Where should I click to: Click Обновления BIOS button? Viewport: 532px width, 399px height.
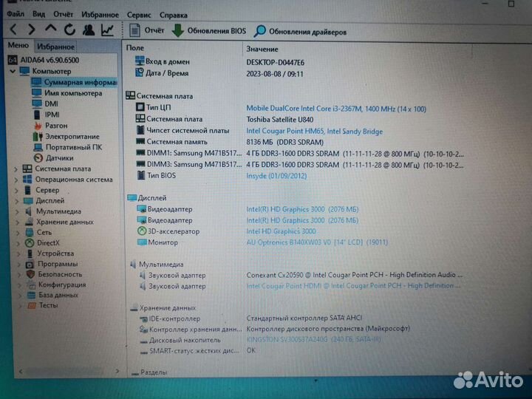click(208, 31)
